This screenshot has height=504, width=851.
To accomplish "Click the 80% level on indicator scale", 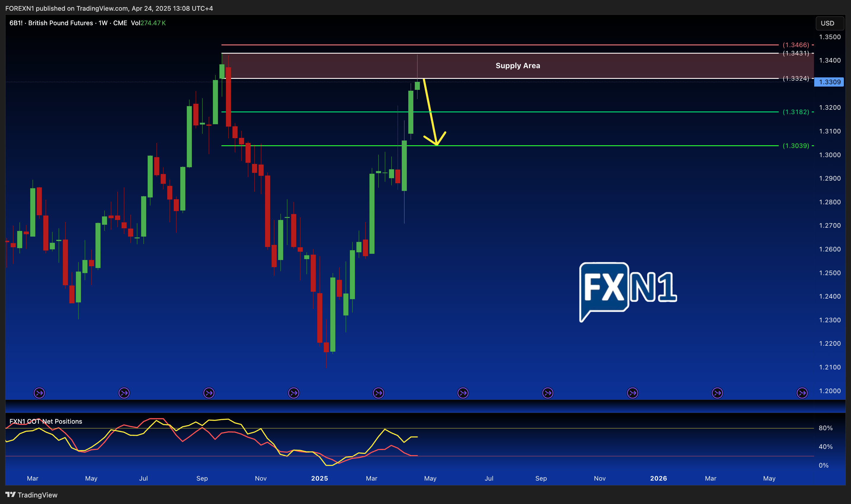I will tap(825, 428).
